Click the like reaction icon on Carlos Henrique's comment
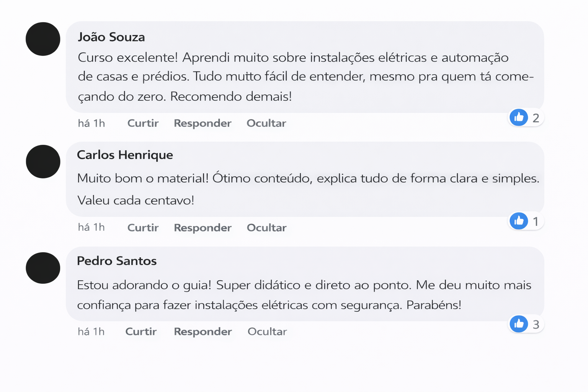This screenshot has height=392, width=588. (519, 221)
